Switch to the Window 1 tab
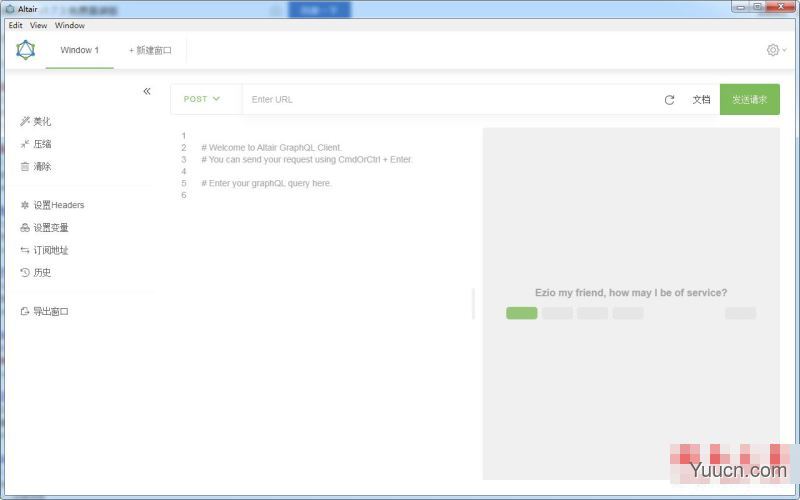Image resolution: width=800 pixels, height=500 pixels. point(80,50)
